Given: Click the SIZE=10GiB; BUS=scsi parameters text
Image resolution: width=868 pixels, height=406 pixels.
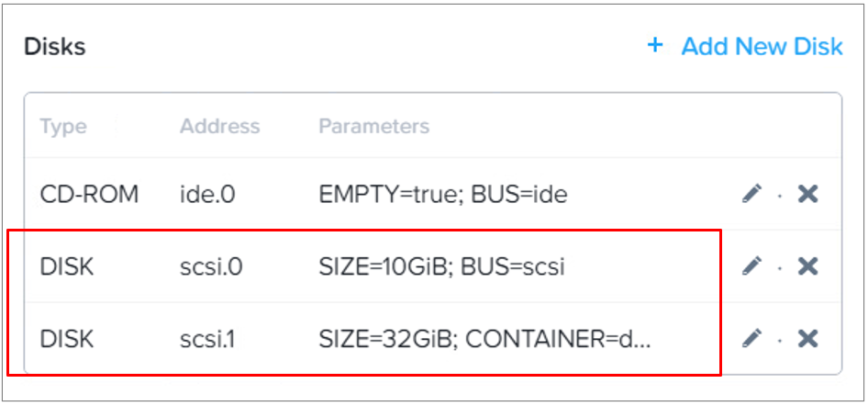Looking at the screenshot, I should pos(441,267).
